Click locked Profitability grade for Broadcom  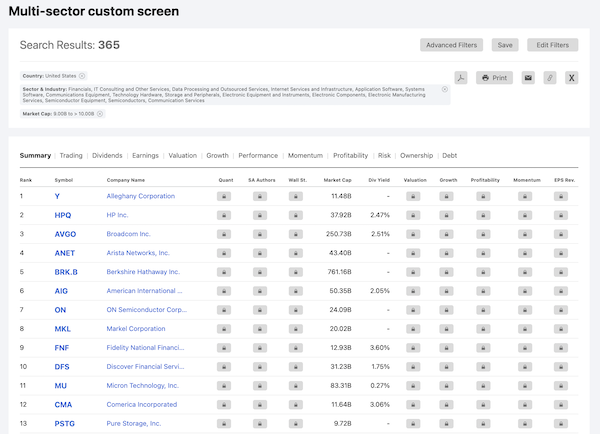(483, 234)
